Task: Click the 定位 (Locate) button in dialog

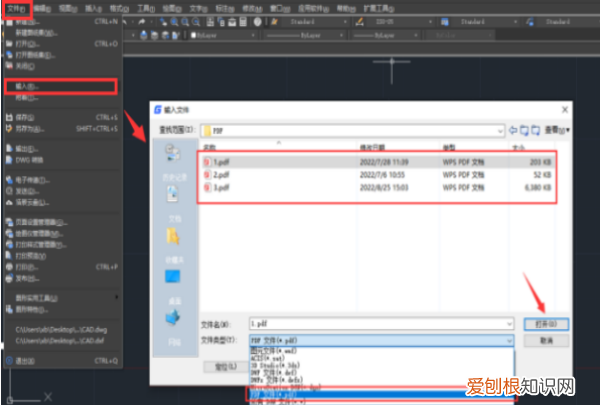Action: click(225, 367)
